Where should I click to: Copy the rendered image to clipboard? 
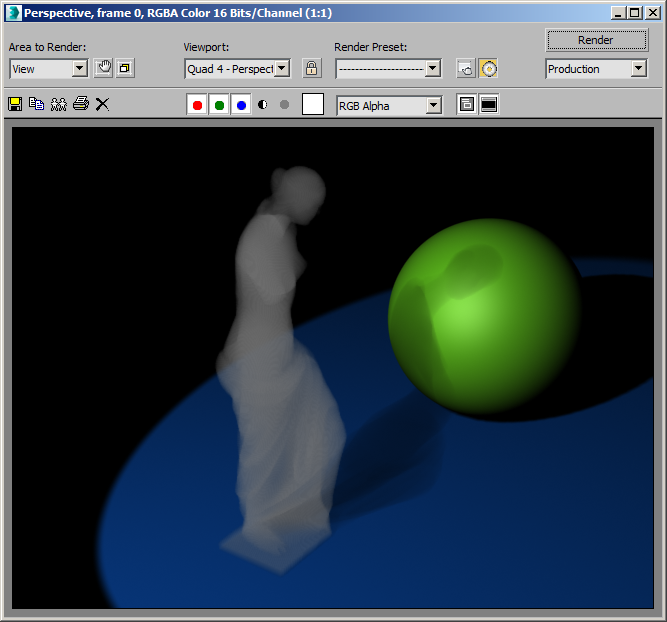(37, 104)
